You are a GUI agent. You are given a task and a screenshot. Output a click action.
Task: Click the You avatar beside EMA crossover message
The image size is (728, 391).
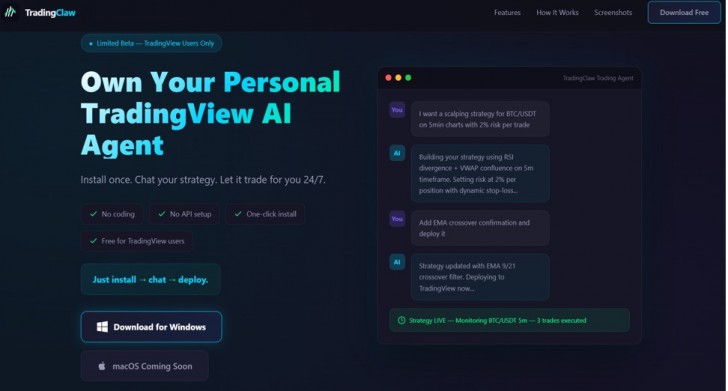coord(397,219)
